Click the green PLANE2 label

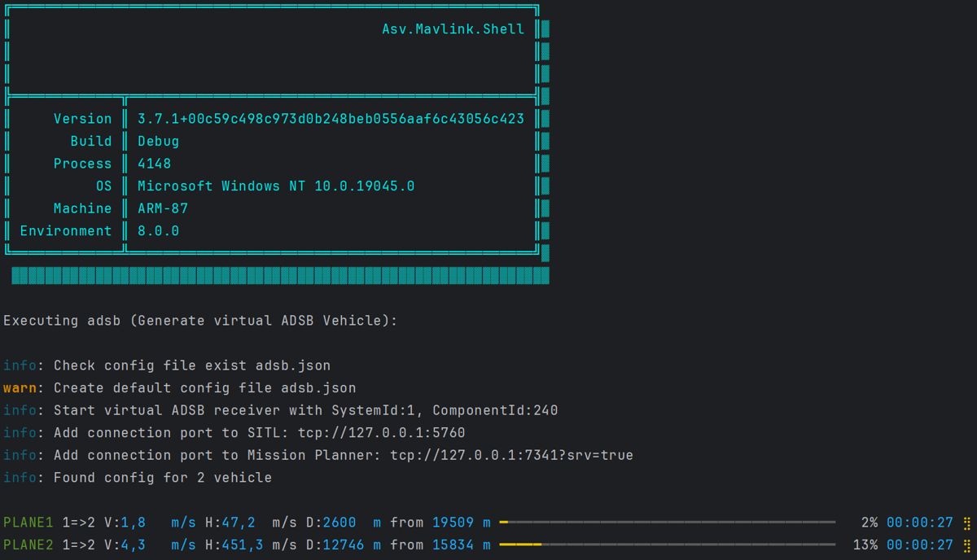click(28, 545)
